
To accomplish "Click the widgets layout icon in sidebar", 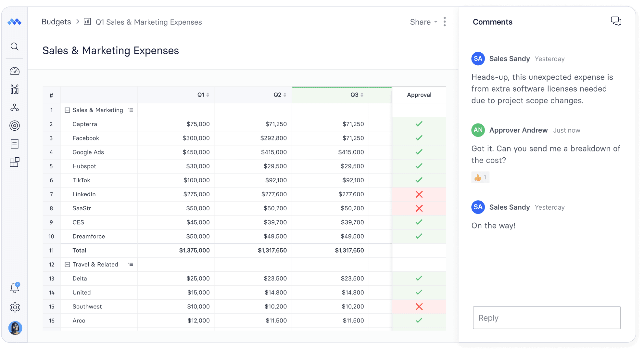I will click(14, 162).
